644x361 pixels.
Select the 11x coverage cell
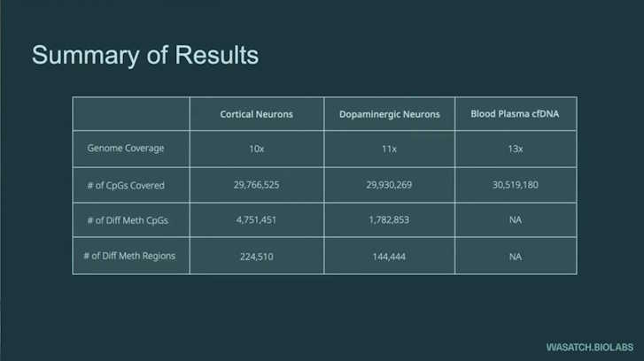coord(390,149)
